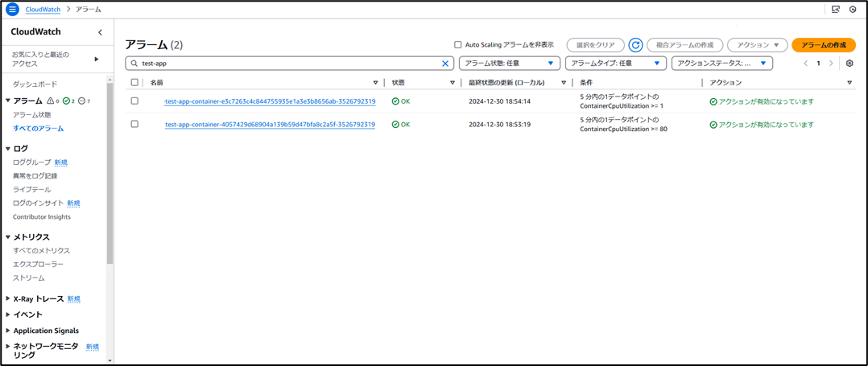Open ライブテール in sidebar
This screenshot has height=366, width=868.
[31, 189]
